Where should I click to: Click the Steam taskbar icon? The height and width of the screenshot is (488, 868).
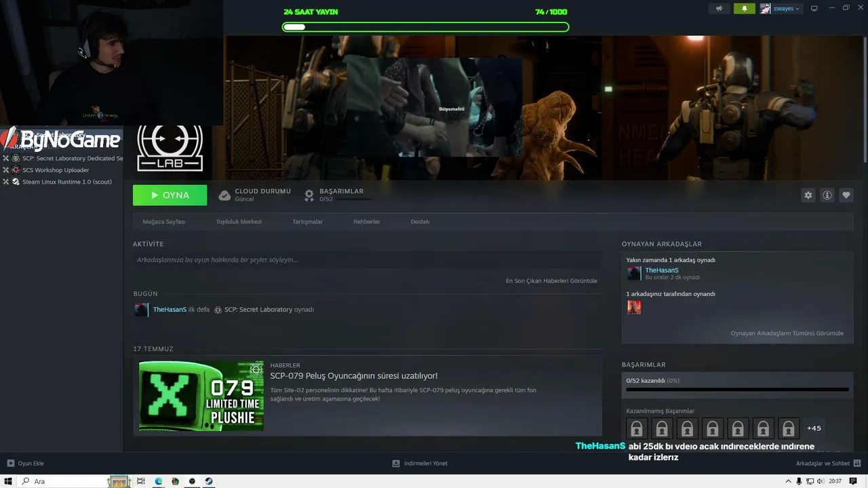click(x=209, y=481)
